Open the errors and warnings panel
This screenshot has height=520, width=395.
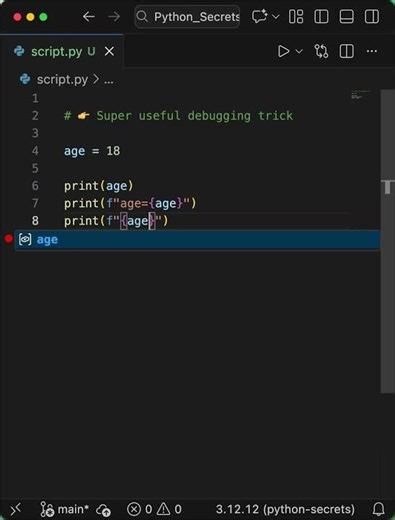click(154, 509)
